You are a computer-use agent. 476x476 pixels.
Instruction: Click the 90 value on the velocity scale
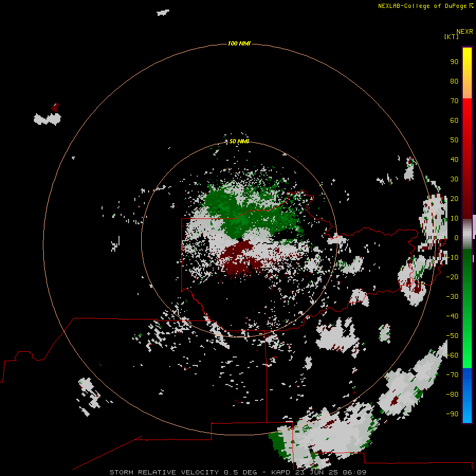pos(454,62)
